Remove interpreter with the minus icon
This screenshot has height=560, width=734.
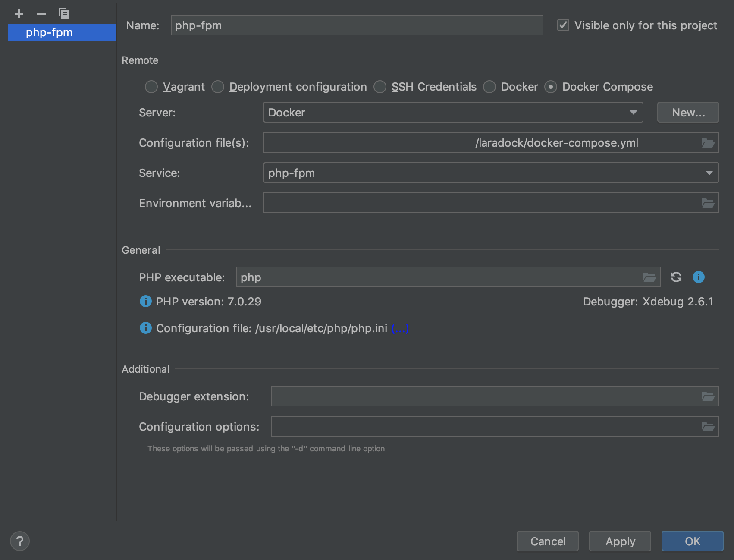pyautogui.click(x=41, y=14)
